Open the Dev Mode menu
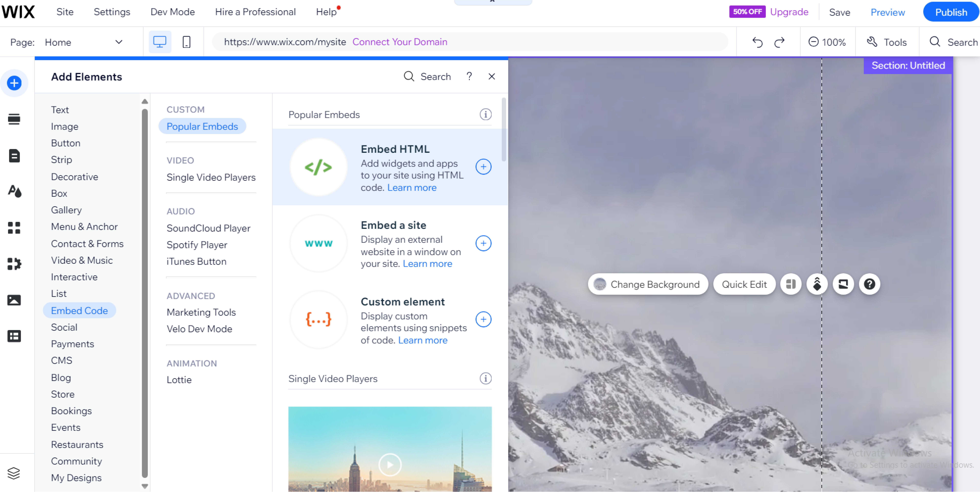Viewport: 980px width, 493px height. [x=172, y=12]
